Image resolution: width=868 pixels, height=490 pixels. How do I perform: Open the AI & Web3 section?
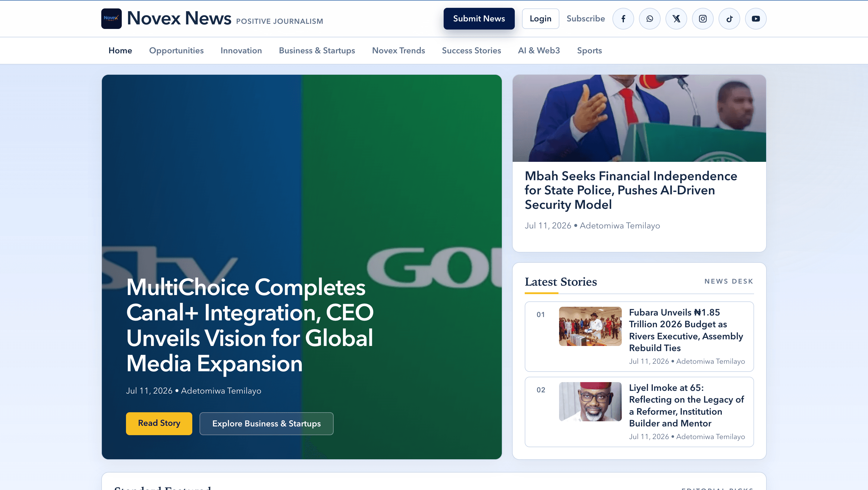pos(539,51)
